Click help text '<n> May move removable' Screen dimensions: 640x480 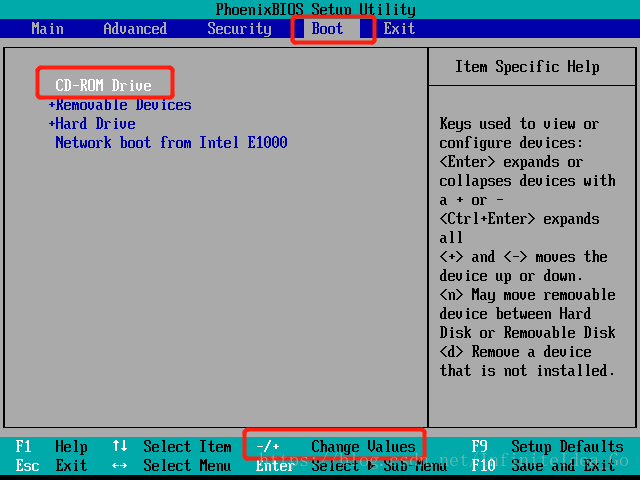(527, 295)
